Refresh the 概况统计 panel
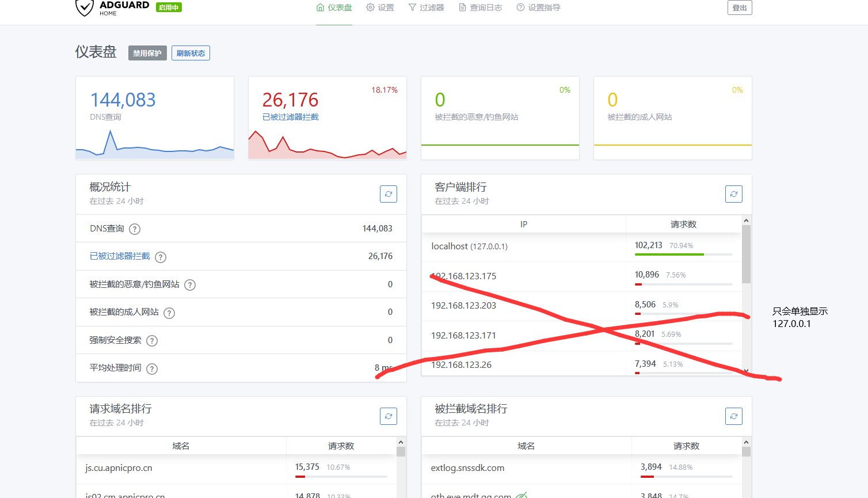This screenshot has height=498, width=868. (389, 194)
